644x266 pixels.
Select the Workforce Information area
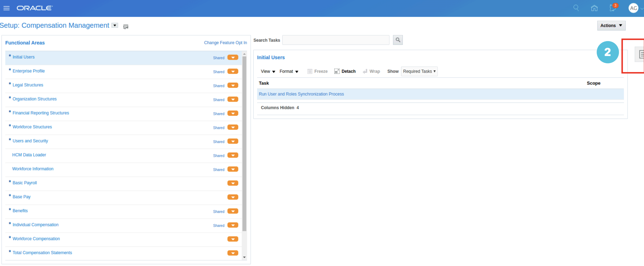33,169
